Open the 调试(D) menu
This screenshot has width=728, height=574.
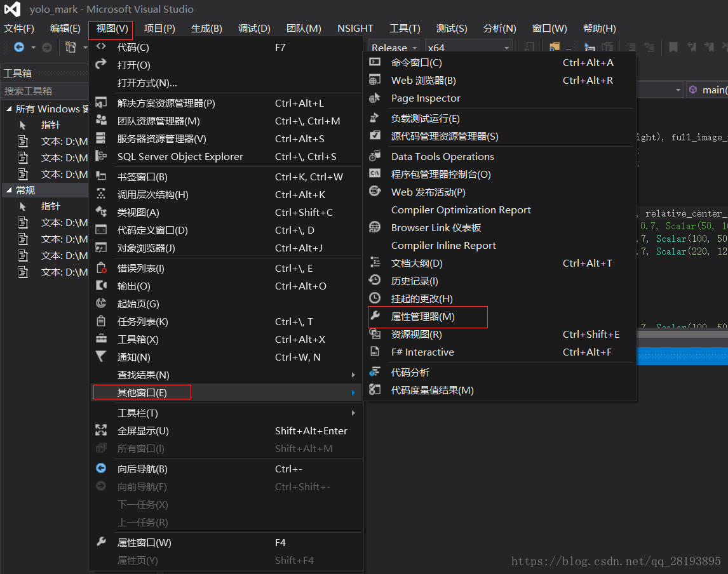[x=254, y=29]
